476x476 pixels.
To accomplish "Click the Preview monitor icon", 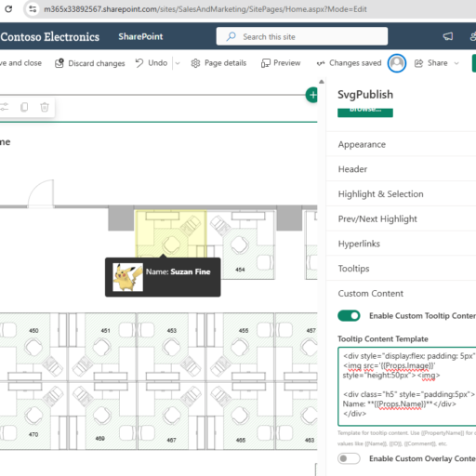I will coord(265,63).
